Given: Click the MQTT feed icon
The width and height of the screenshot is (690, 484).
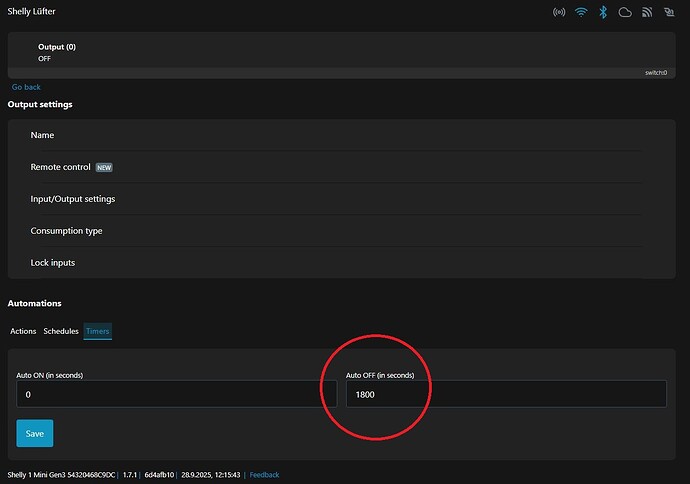Looking at the screenshot, I should 647,13.
